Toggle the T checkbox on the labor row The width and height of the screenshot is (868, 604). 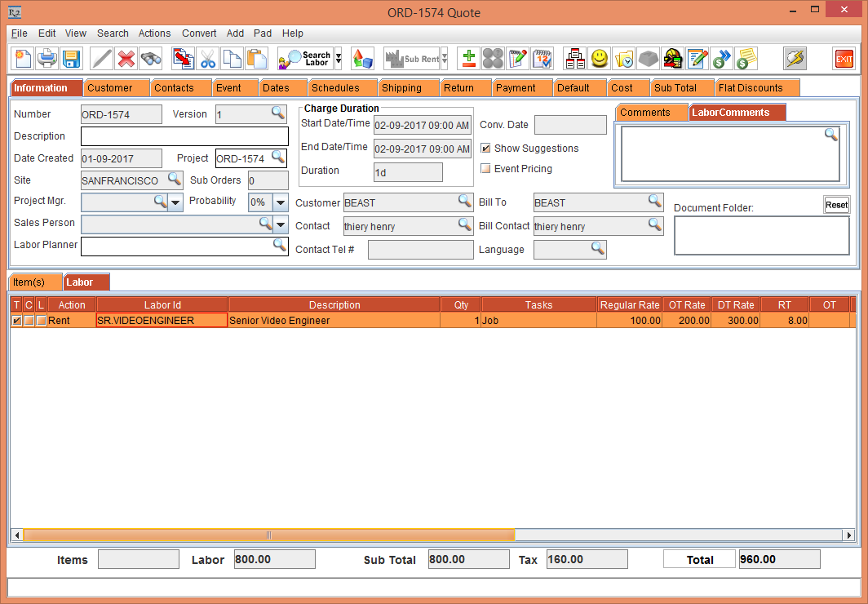tap(17, 321)
